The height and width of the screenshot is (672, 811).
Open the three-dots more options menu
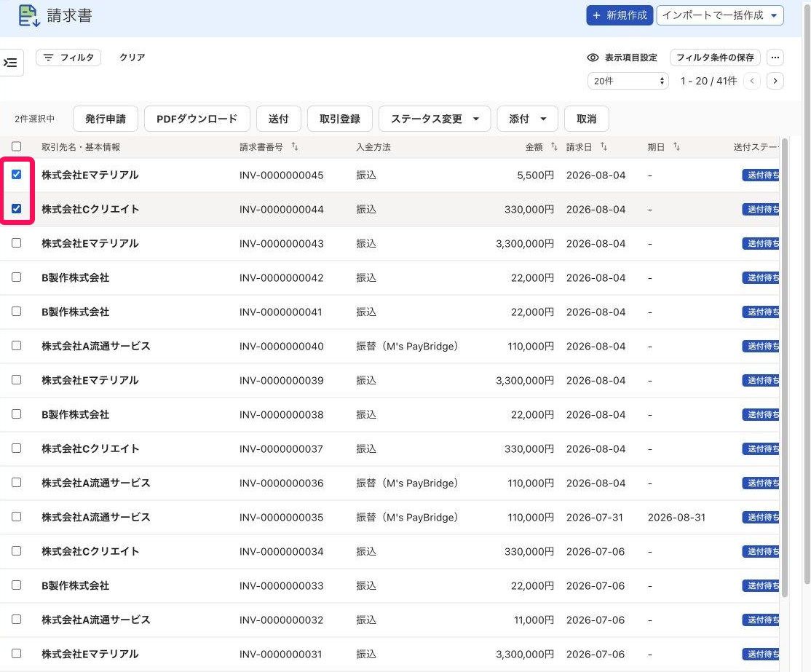(x=775, y=58)
